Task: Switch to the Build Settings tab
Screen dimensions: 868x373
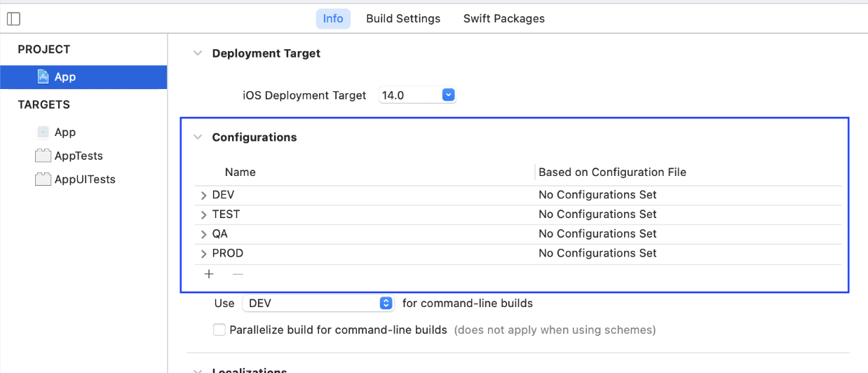Action: (403, 19)
